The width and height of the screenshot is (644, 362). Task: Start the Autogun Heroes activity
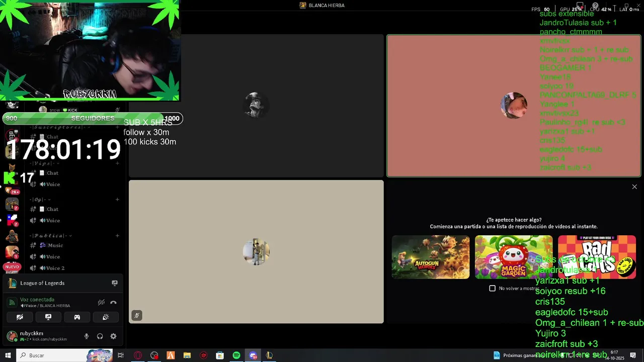click(431, 257)
